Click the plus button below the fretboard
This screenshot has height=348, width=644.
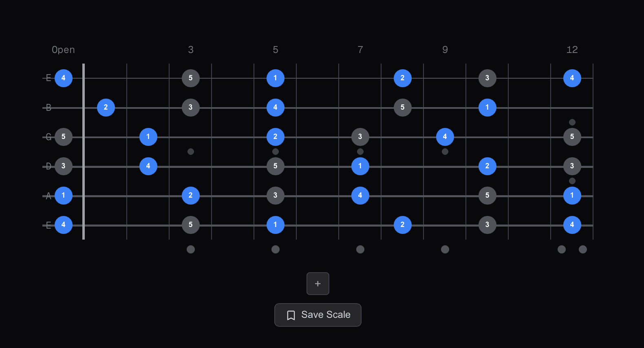point(318,284)
